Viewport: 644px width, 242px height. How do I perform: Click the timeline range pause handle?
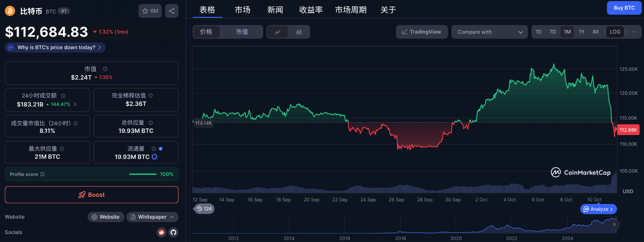coord(614,225)
